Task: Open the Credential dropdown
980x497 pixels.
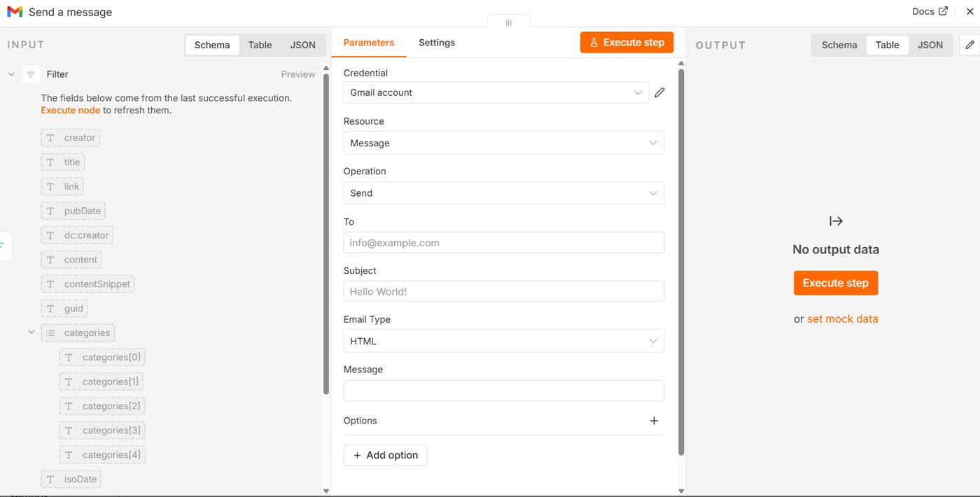Action: click(x=496, y=92)
